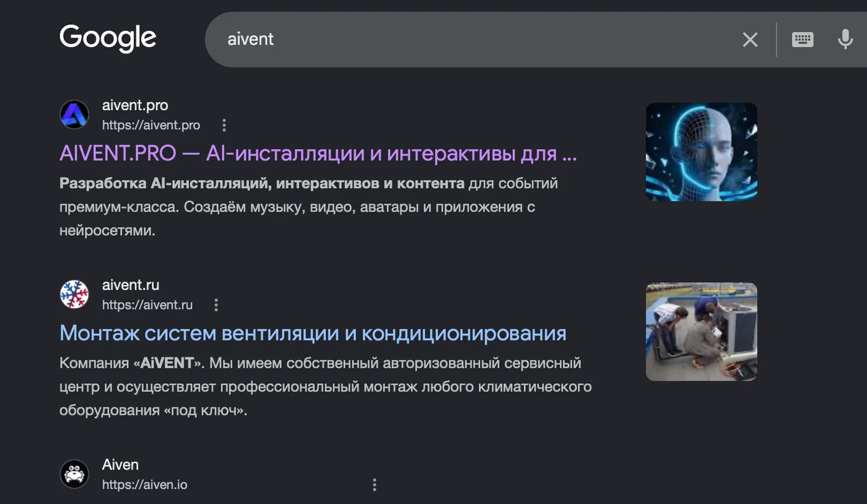Open the Монтаж систем вентиляции result title
Viewport: 867px width, 504px height.
(x=313, y=333)
